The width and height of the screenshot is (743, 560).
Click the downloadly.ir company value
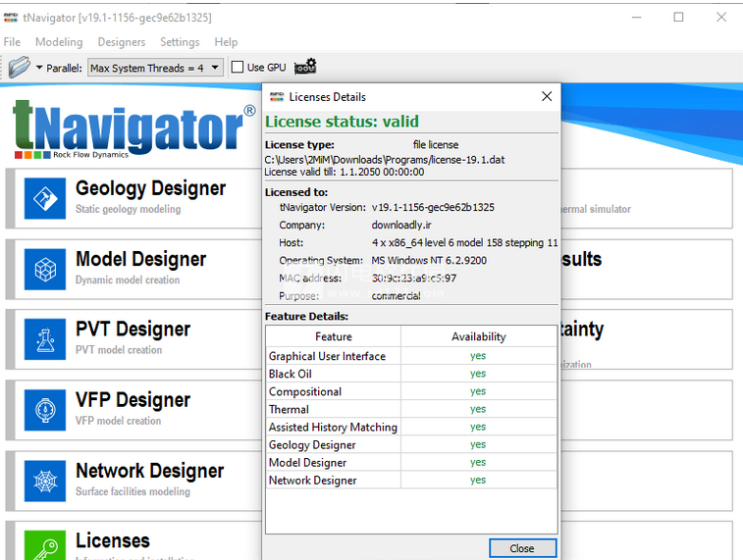tap(401, 225)
